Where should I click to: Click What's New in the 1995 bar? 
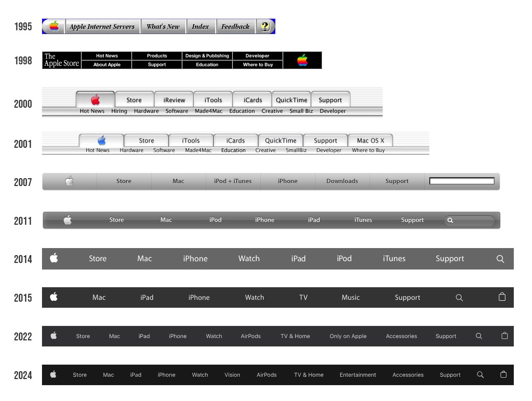coord(163,27)
